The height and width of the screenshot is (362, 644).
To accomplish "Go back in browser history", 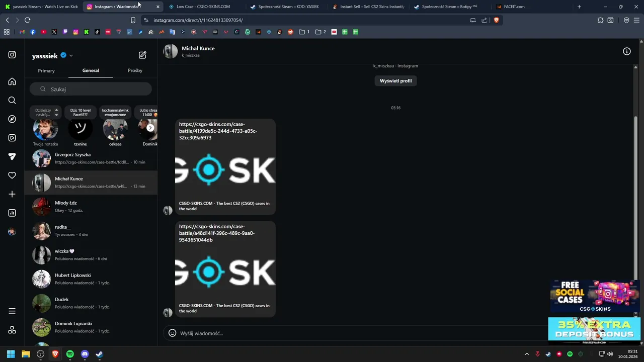I will coord(7,20).
